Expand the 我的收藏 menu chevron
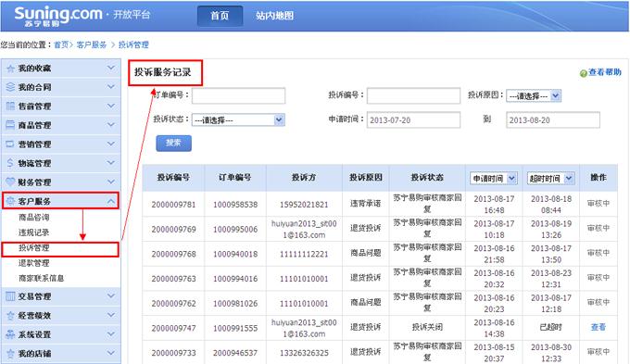The height and width of the screenshot is (364, 630). [x=111, y=68]
